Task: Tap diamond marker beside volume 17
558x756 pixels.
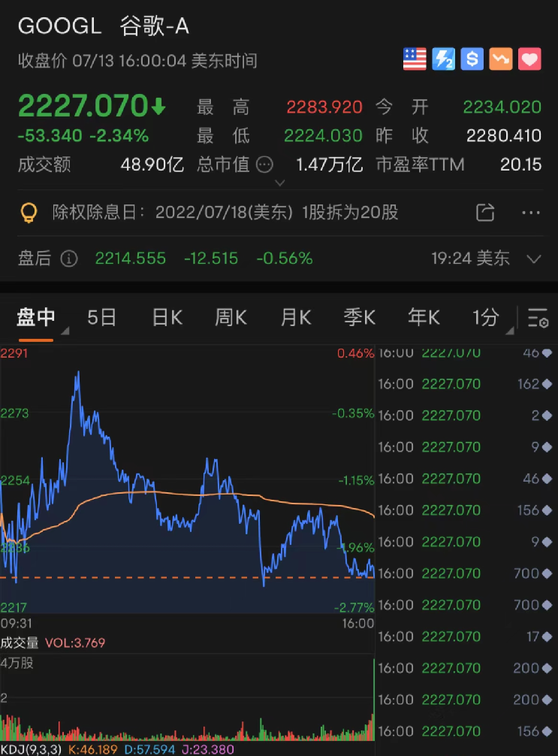Action: (x=547, y=637)
